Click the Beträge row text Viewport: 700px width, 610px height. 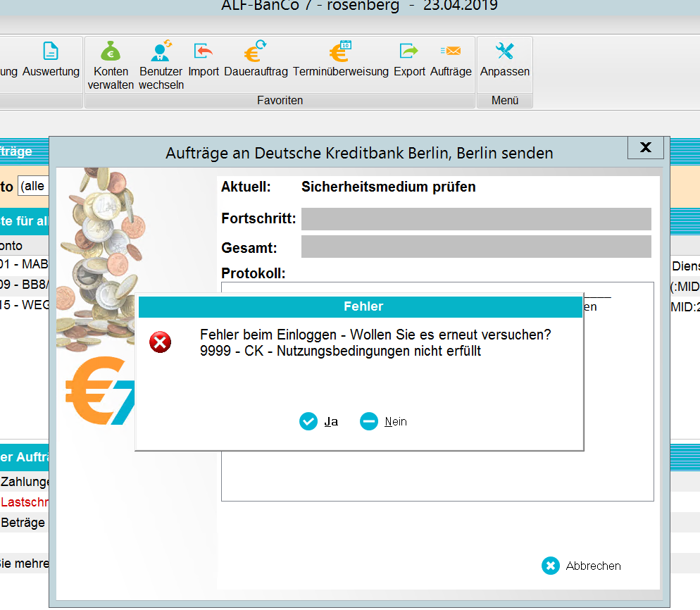tap(23, 523)
